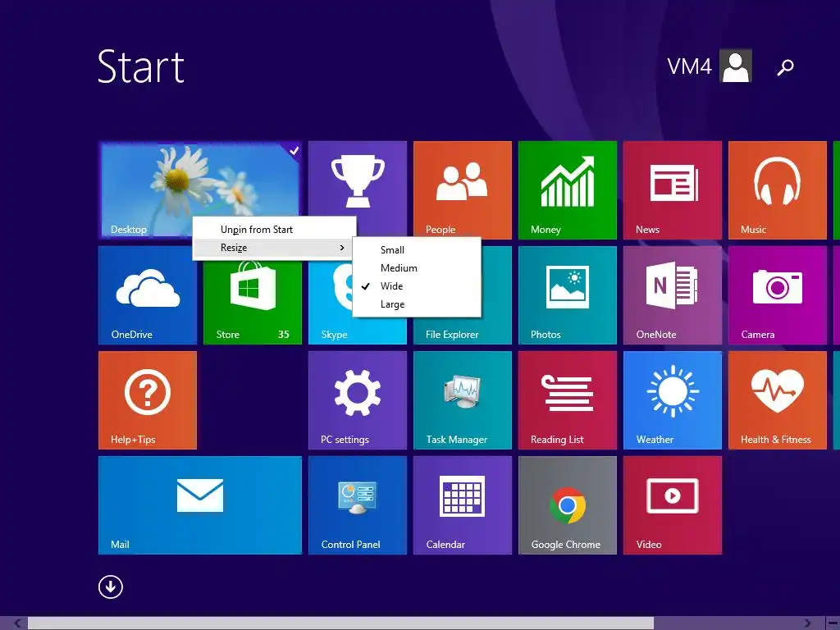
Task: Select the checked Wide tile size
Action: (416, 286)
